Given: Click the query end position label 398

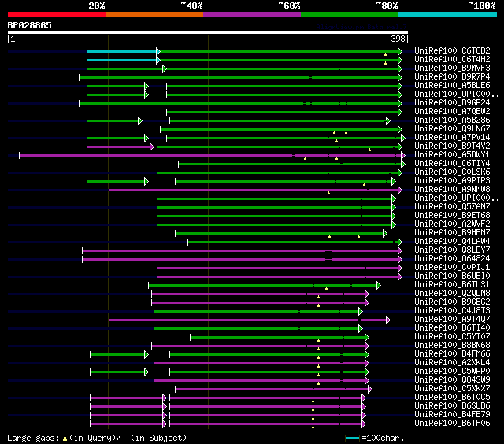Looking at the screenshot, I should click(x=398, y=39).
